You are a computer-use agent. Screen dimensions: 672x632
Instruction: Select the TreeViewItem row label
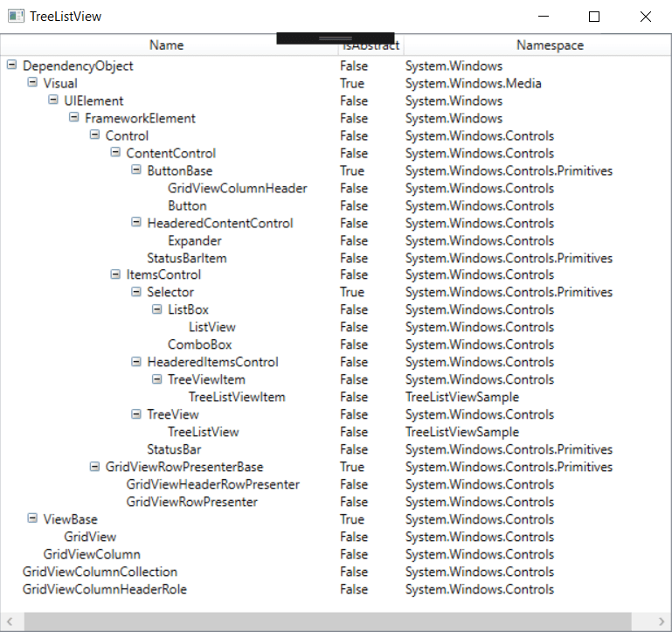pyautogui.click(x=206, y=379)
